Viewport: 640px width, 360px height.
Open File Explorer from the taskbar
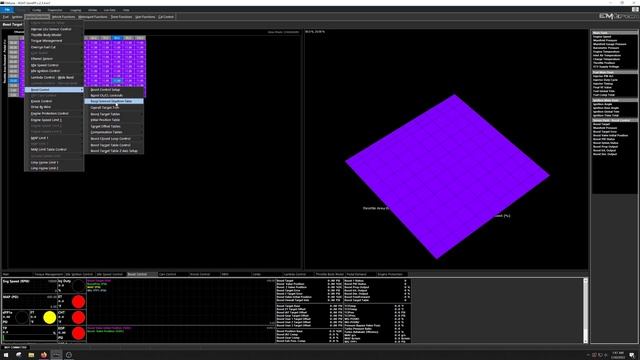[x=31, y=355]
